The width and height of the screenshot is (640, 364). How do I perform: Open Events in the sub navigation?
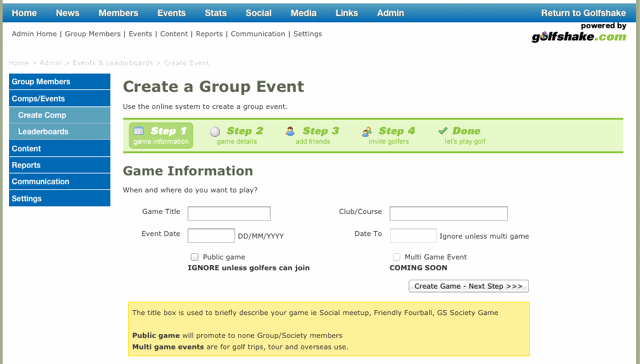pyautogui.click(x=140, y=34)
